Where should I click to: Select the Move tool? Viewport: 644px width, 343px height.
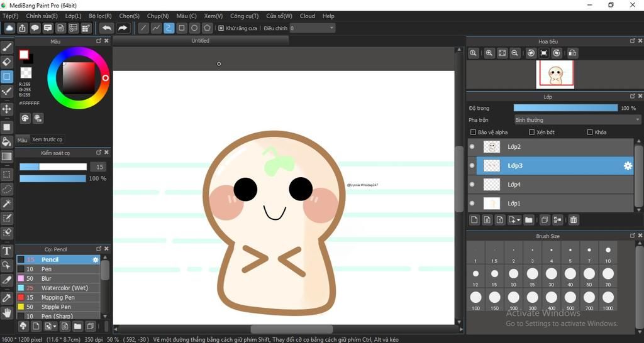[6, 109]
